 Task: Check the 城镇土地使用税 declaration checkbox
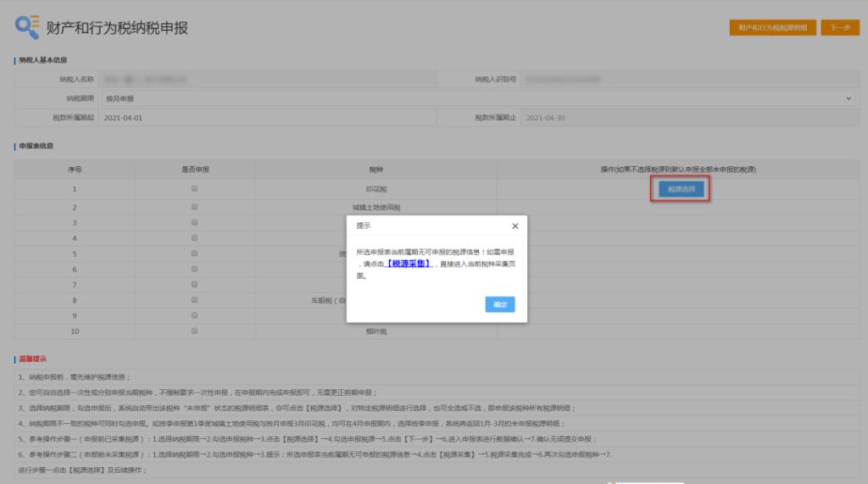click(x=195, y=207)
